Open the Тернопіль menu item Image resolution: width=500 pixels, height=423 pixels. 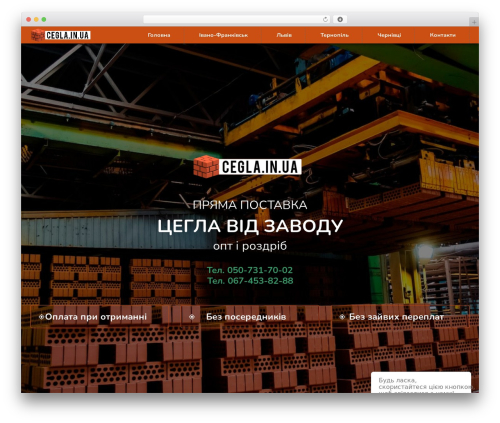click(334, 35)
